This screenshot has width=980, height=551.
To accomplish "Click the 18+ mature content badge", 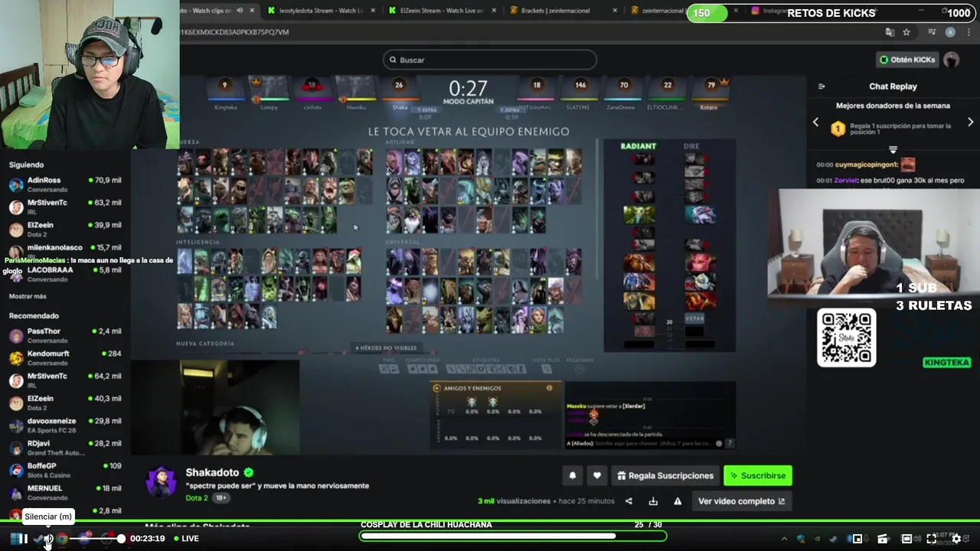I will (x=220, y=498).
